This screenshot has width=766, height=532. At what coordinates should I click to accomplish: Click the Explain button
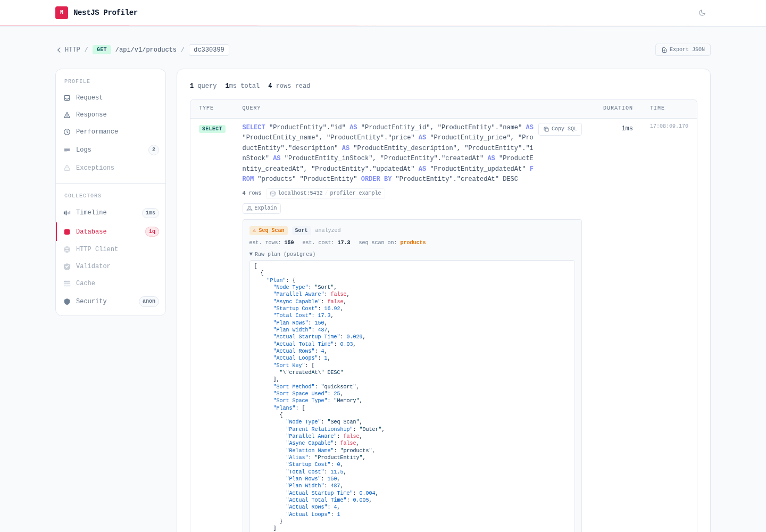(262, 209)
